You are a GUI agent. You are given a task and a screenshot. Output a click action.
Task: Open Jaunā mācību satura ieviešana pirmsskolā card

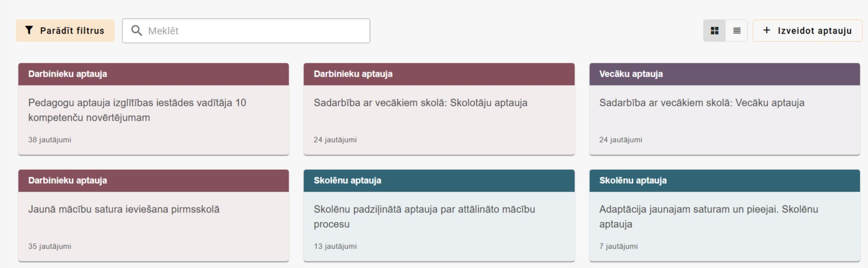tap(124, 209)
